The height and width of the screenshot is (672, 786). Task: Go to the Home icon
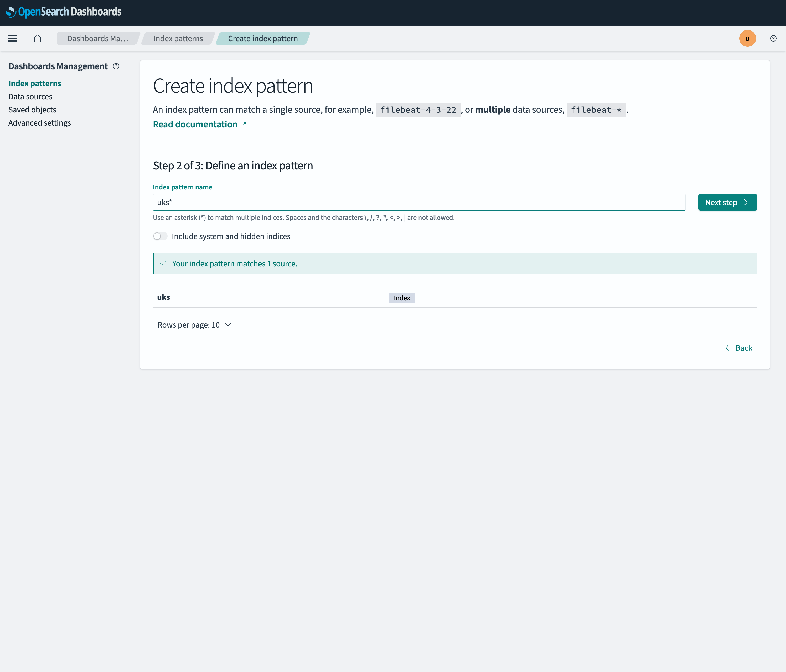click(38, 38)
